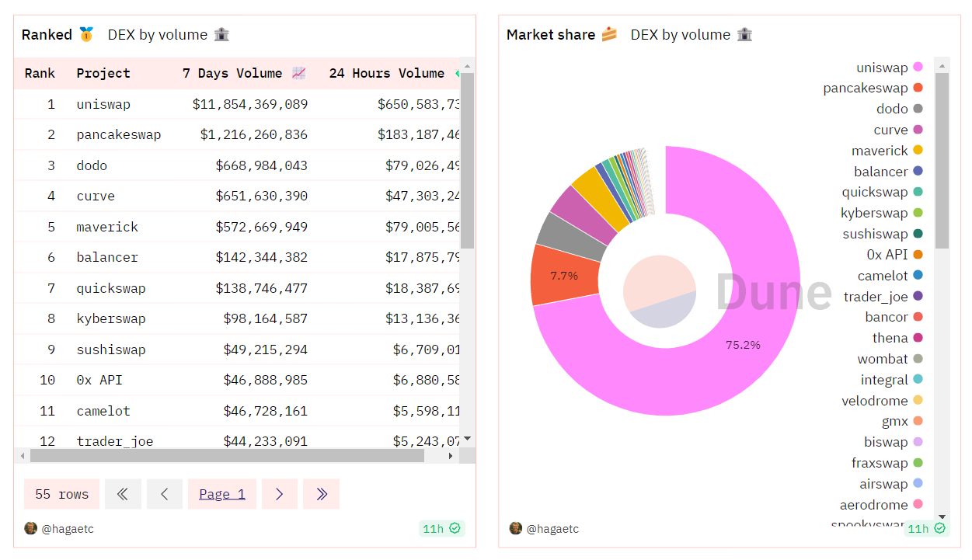Click the cake emoji beside Market share

[610, 34]
